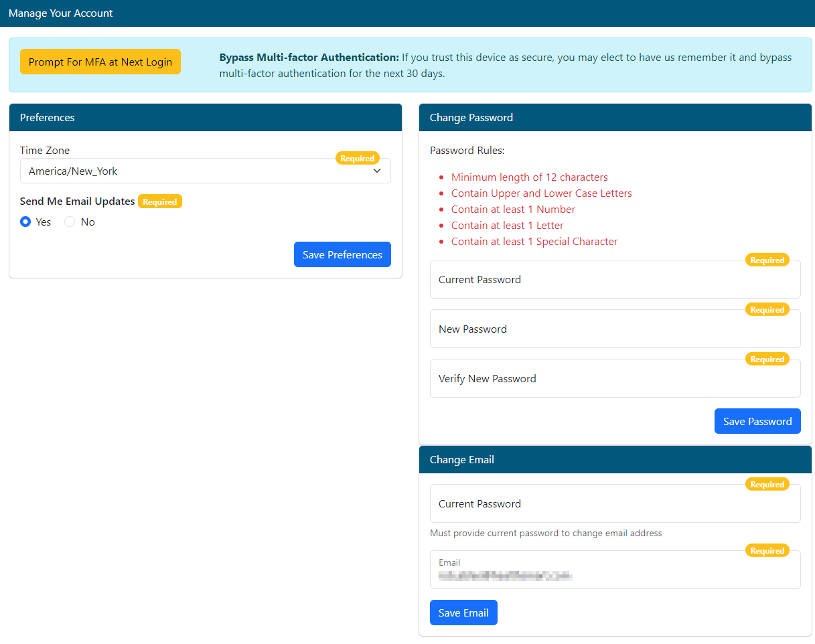Viewport: 815px width, 644px height.
Task: Click 'Send Me Email Updates' label
Action: (x=78, y=202)
